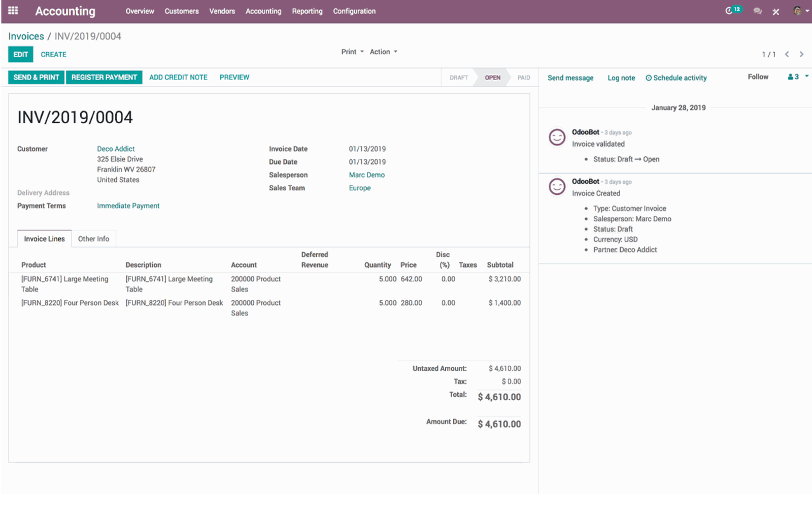Open the Configuration menu
Screen dimensions: 812x526
point(354,11)
